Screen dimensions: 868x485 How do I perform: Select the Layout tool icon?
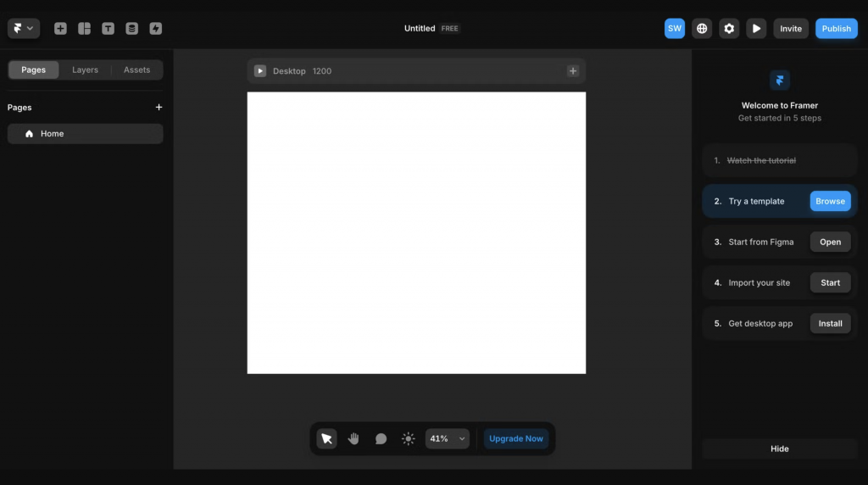84,28
